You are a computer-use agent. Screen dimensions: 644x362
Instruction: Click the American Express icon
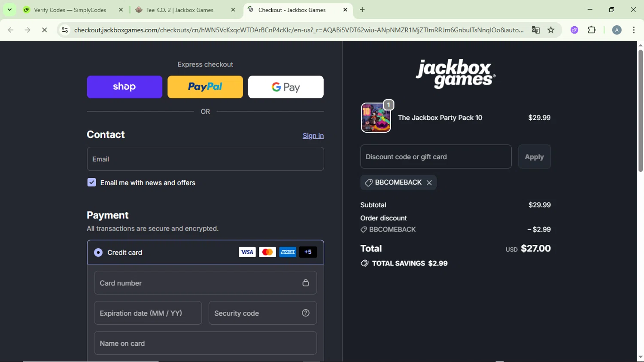tap(288, 252)
